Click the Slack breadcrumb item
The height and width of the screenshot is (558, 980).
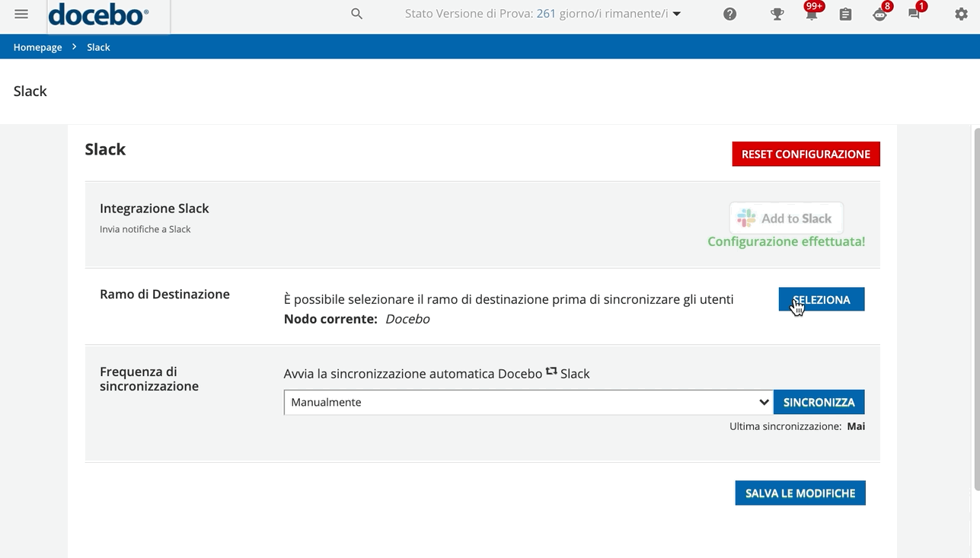click(98, 47)
